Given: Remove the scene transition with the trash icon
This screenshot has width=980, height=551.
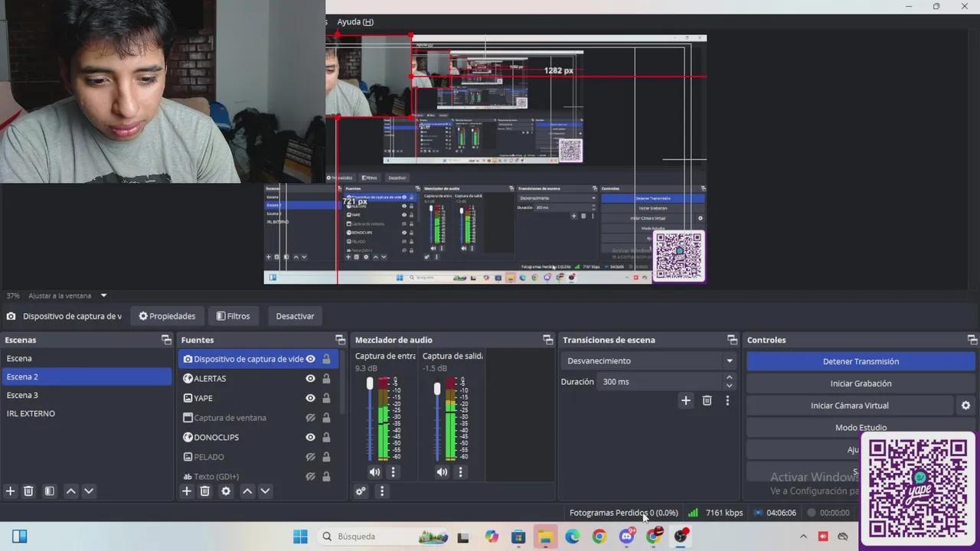Looking at the screenshot, I should 707,400.
